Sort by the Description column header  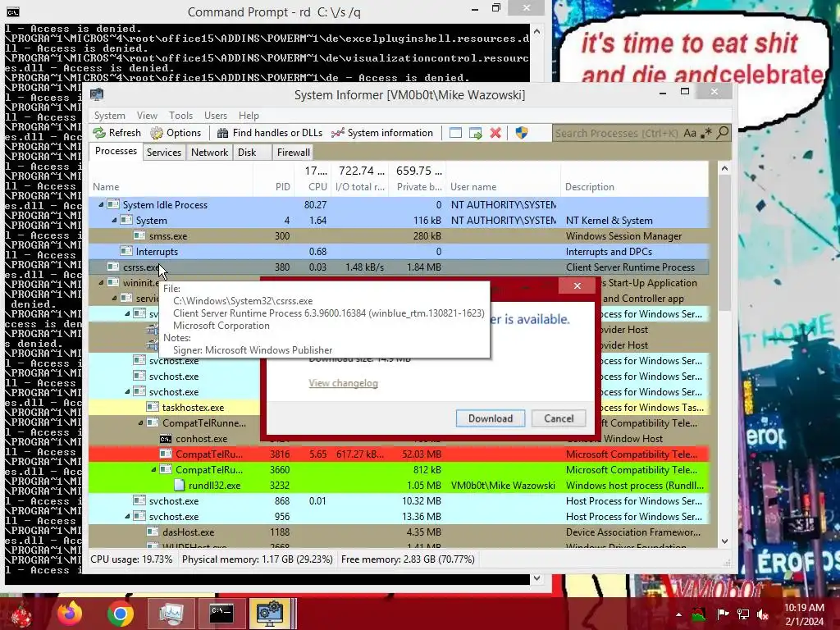[x=634, y=186]
